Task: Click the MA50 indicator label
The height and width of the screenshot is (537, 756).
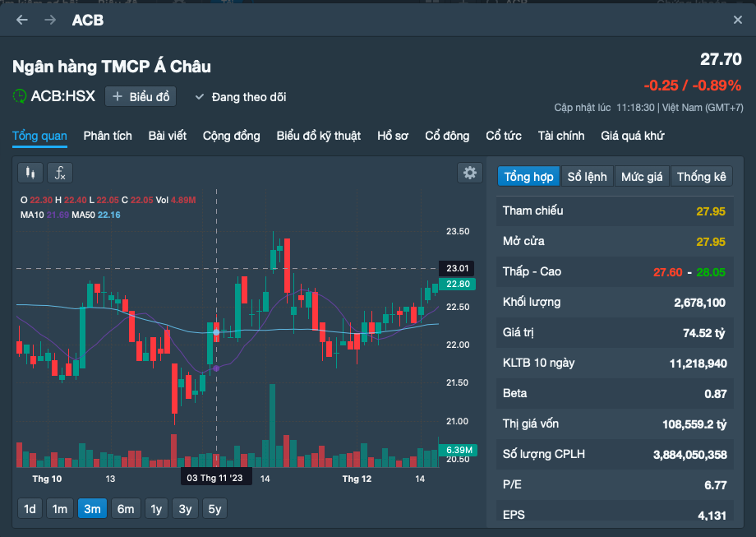Action: coord(84,215)
